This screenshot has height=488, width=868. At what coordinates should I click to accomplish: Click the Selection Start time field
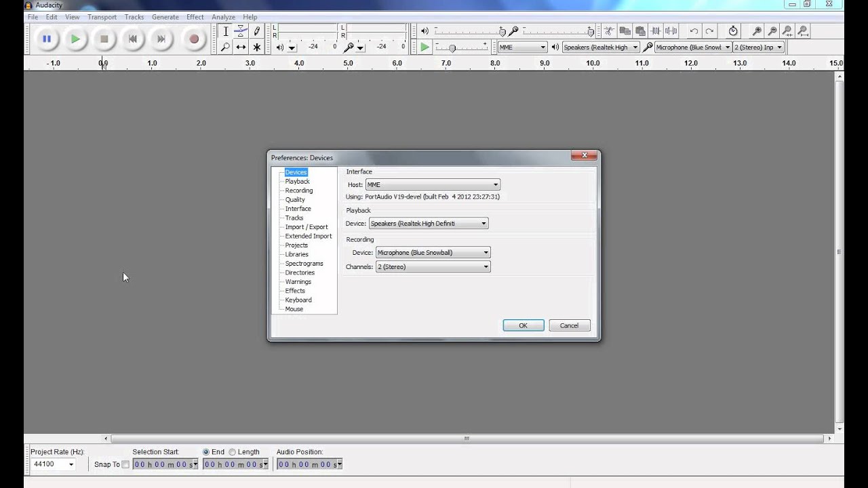(165, 464)
